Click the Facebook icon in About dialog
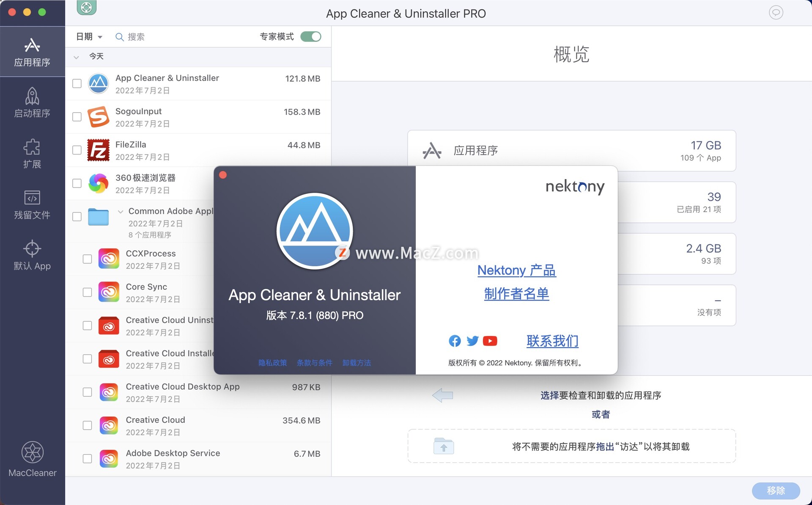Image resolution: width=812 pixels, height=505 pixels. [x=455, y=341]
